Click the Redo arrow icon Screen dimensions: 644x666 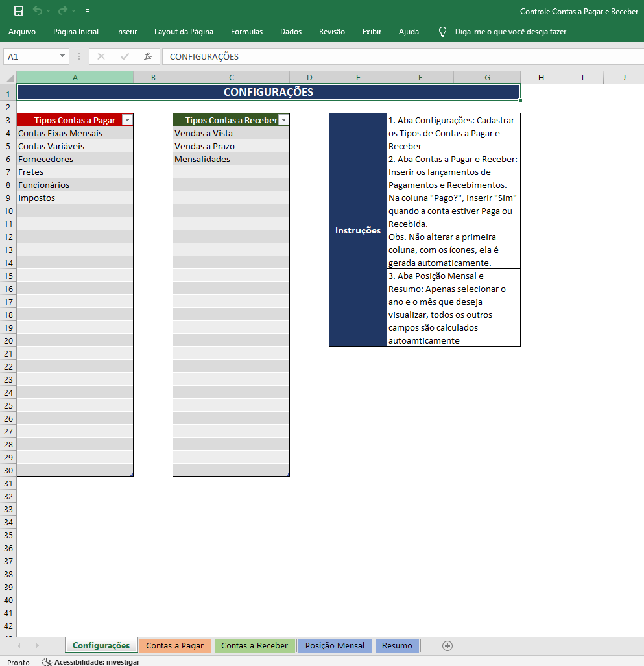pyautogui.click(x=62, y=11)
